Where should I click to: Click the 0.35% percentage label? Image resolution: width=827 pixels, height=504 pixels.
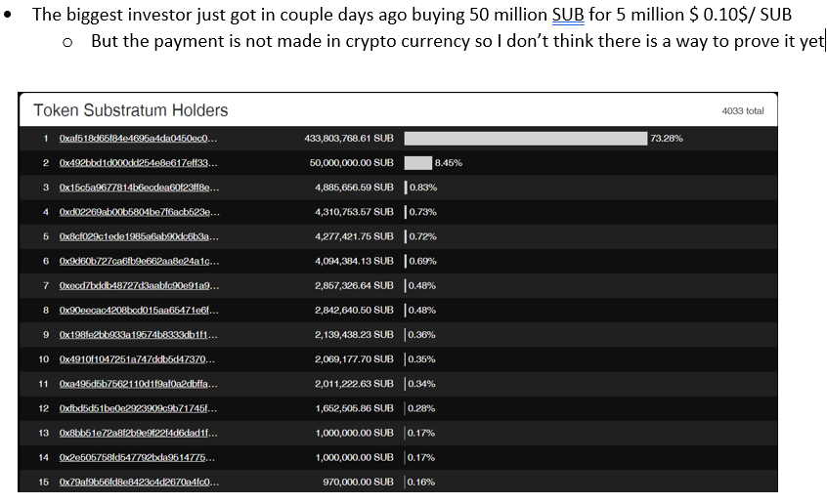pos(422,359)
